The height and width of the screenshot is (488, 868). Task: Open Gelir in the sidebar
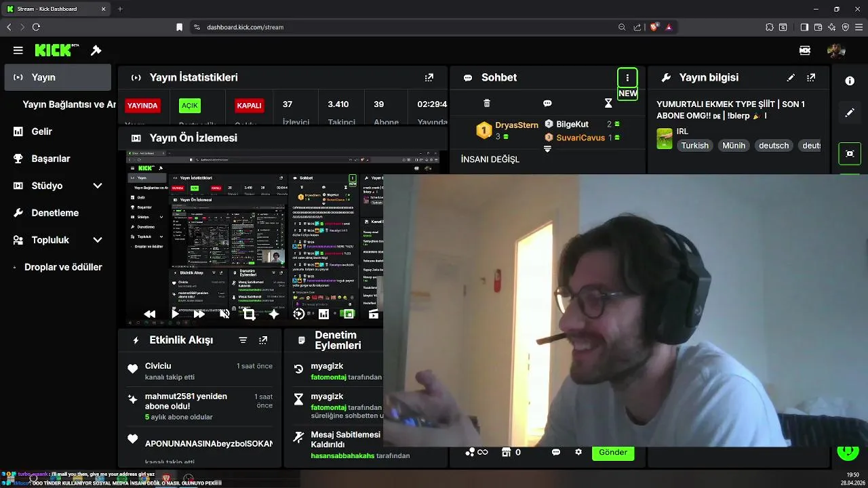click(58, 131)
